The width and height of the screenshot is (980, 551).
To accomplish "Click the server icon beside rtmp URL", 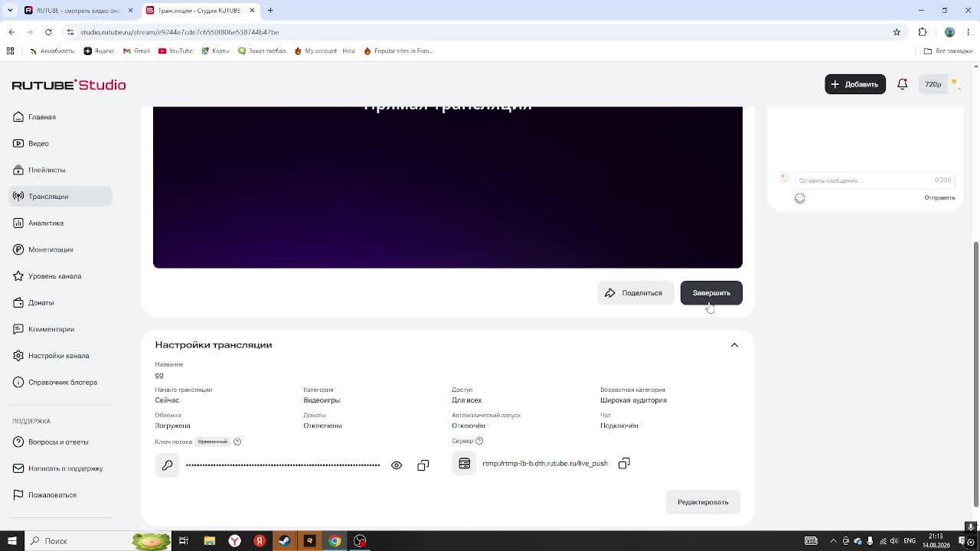I will 464,464.
